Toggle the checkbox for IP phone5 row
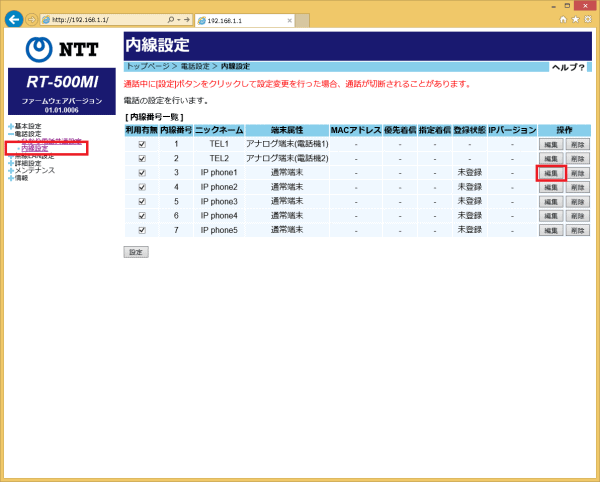Viewport: 600px width, 482px height. [x=142, y=230]
